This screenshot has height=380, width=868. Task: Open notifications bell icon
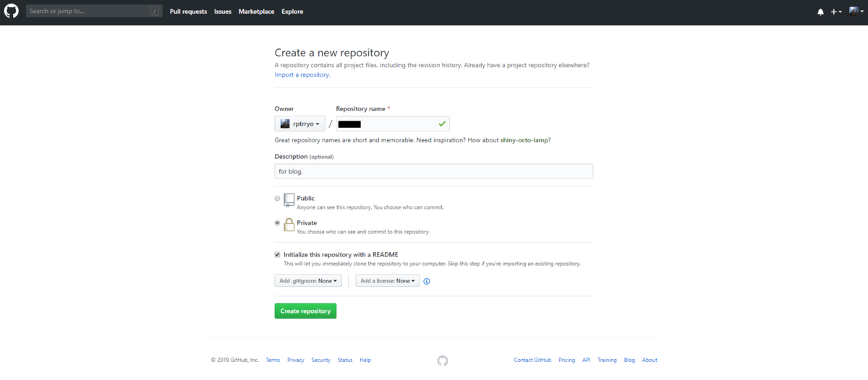pos(820,12)
